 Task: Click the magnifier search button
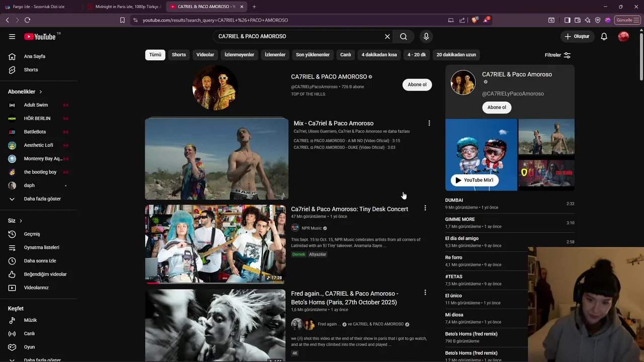pos(404,36)
